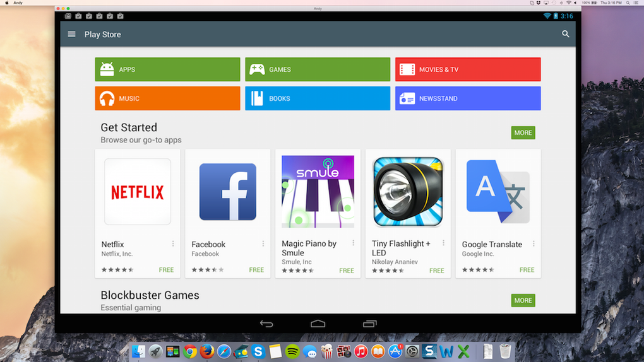
Task: Open Trash in the dock
Action: coord(505,351)
